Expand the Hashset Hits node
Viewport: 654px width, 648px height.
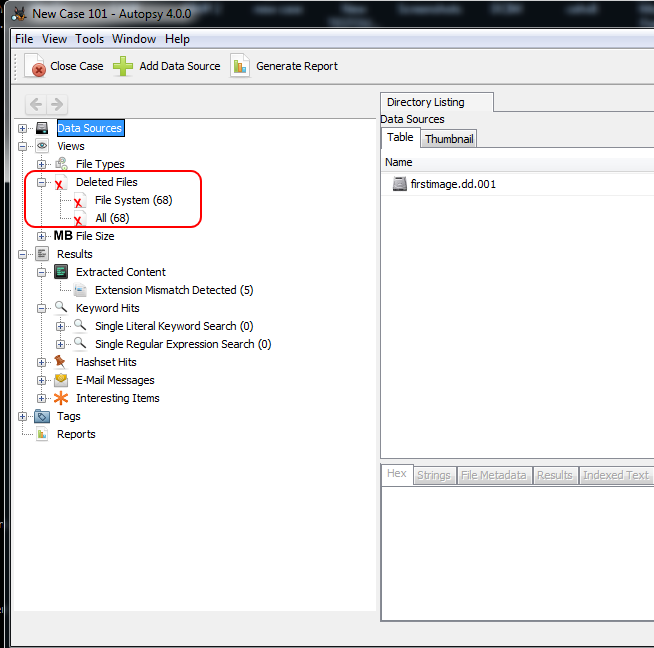[x=41, y=362]
